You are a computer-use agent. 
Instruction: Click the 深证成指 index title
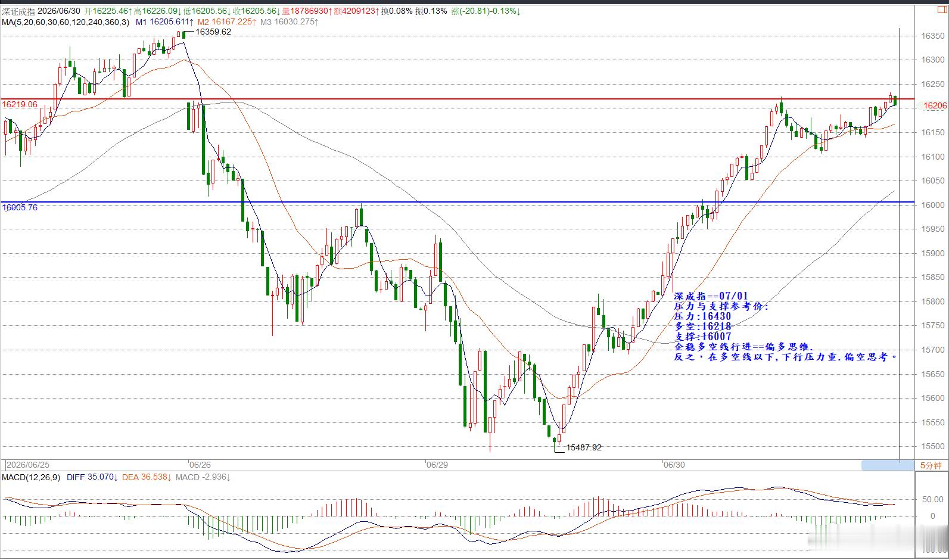[x=18, y=11]
